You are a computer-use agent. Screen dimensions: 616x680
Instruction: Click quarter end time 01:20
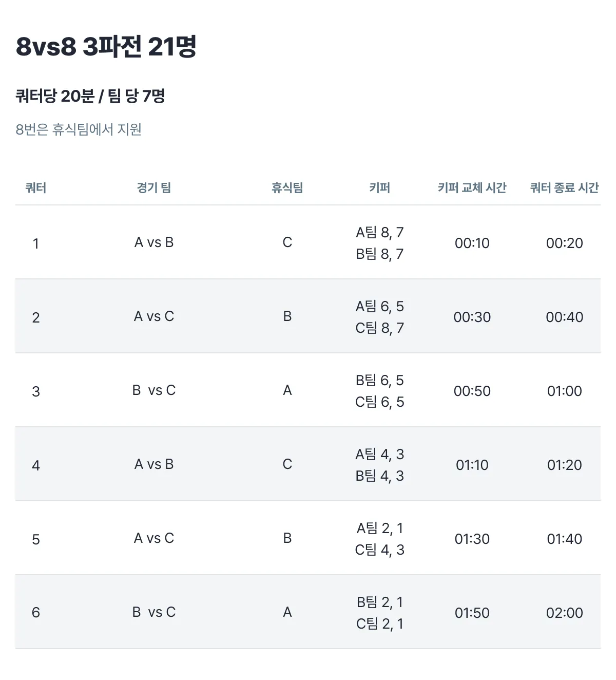tap(565, 465)
